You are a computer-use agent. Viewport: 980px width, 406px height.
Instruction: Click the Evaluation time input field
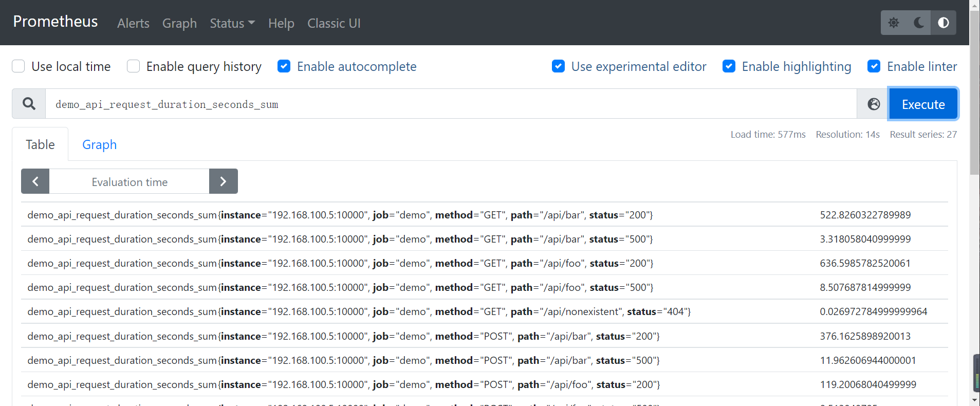click(x=130, y=181)
